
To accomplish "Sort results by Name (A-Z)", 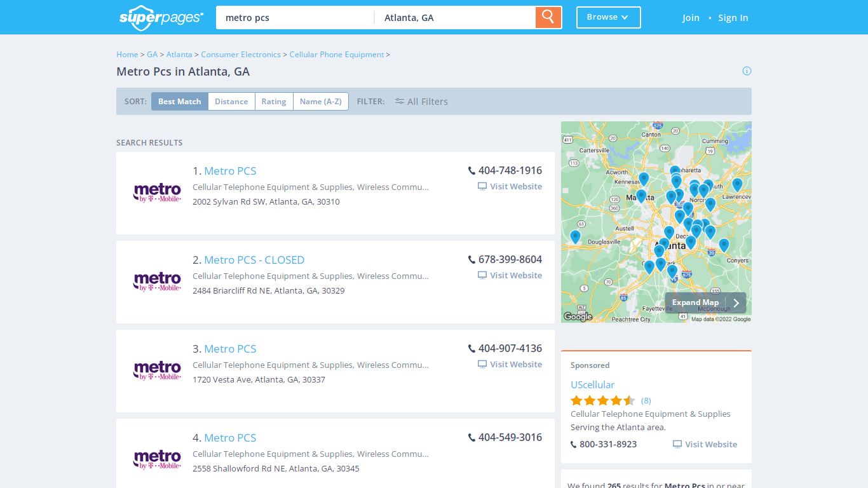I will click(321, 102).
